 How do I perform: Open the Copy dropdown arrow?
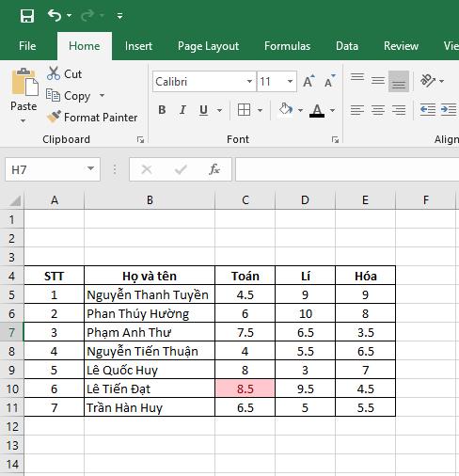pos(102,95)
